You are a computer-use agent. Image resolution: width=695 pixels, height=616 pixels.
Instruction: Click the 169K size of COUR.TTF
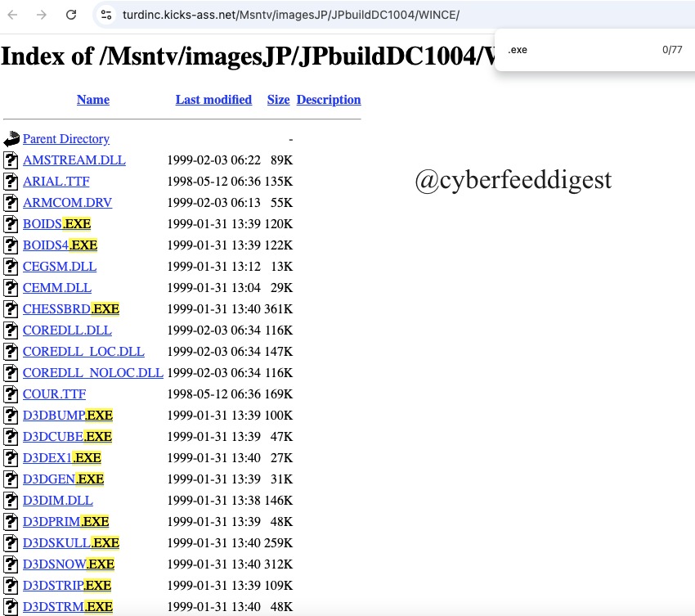[279, 394]
